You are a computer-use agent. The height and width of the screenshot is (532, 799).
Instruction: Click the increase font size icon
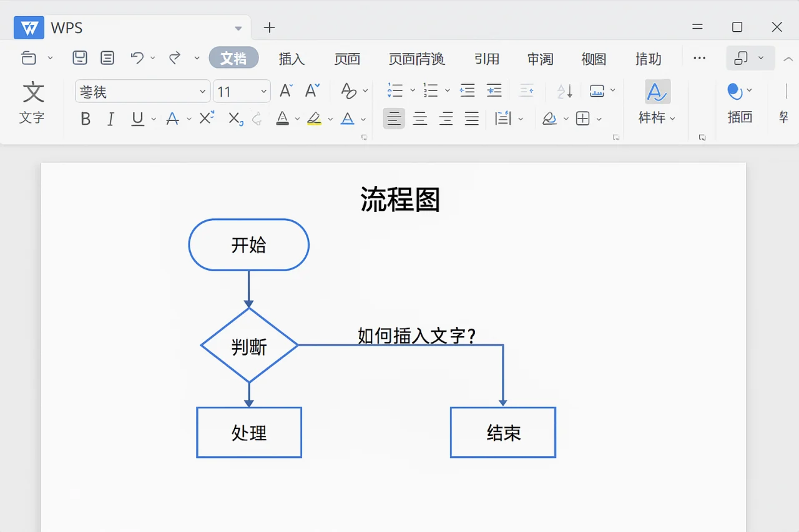285,90
